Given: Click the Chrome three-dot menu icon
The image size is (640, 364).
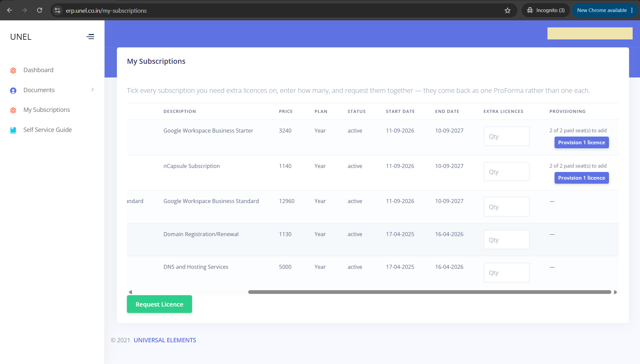Looking at the screenshot, I should tap(632, 10).
